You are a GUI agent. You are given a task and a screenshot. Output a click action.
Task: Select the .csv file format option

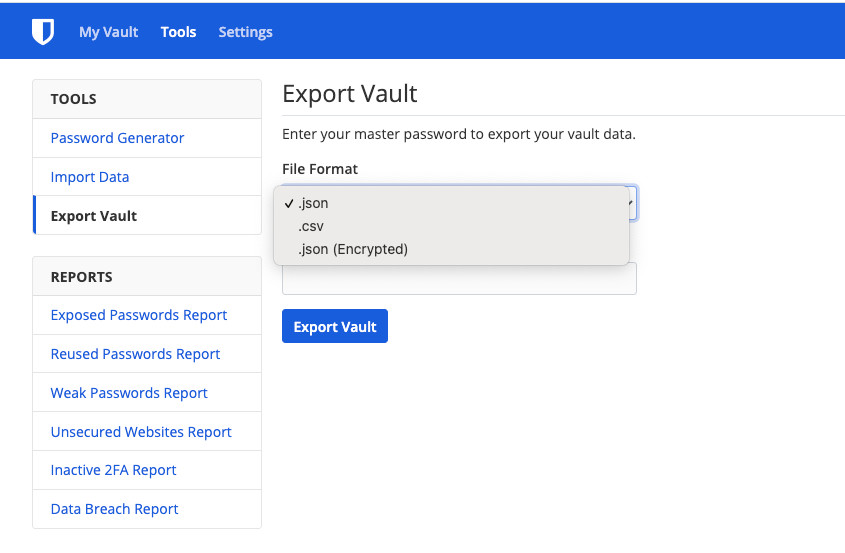310,226
